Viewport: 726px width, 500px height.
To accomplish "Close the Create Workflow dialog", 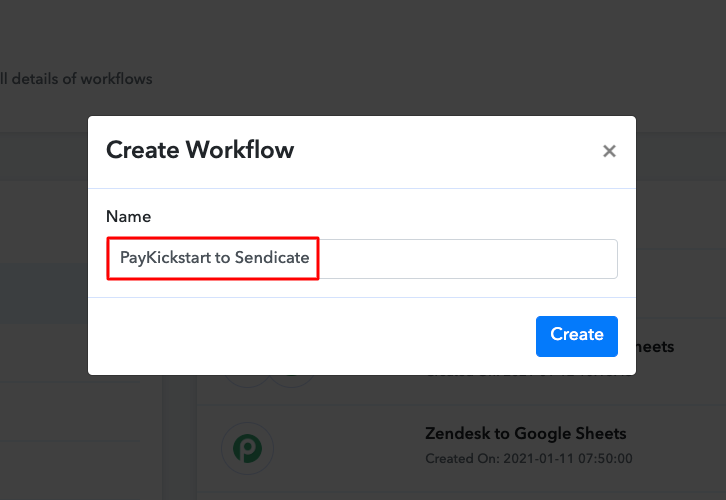I will 609,152.
